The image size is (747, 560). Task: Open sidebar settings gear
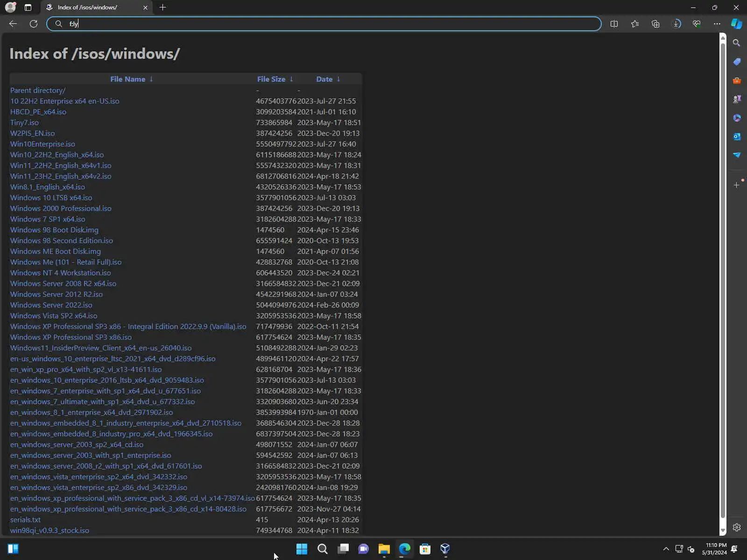737,527
